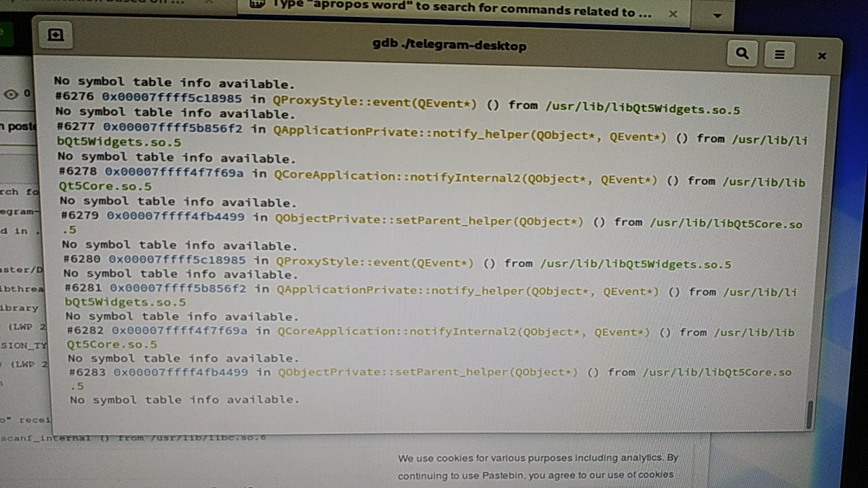The height and width of the screenshot is (488, 868).
Task: Click frame #6283 setParent_helper line
Action: pyautogui.click(x=430, y=378)
